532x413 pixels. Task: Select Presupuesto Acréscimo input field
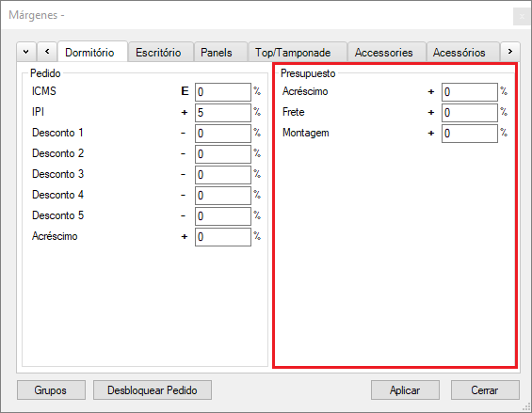(x=470, y=92)
